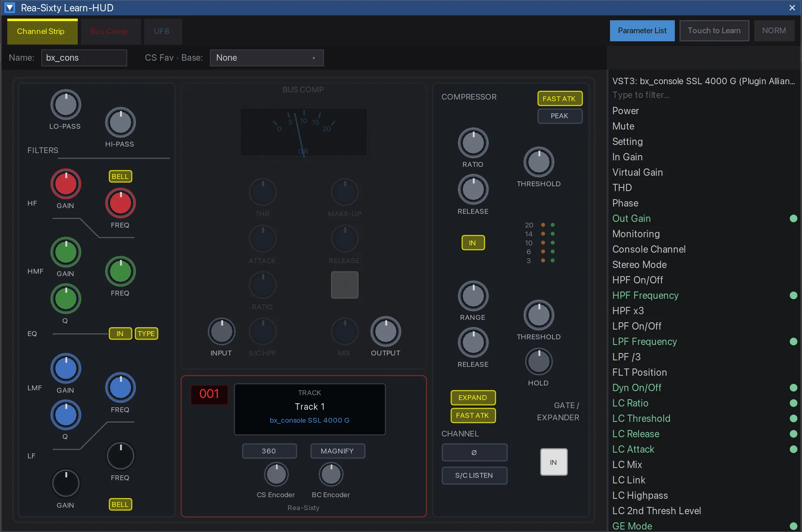Toggle the HF BELL switch

[120, 177]
